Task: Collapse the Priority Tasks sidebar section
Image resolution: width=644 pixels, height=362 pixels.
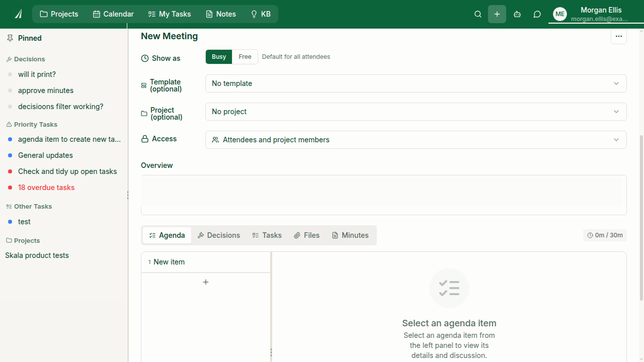Action: coord(35,125)
